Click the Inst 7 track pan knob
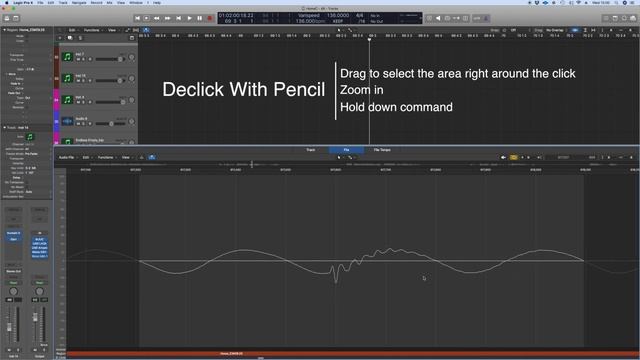640x360 pixels. coord(131,57)
